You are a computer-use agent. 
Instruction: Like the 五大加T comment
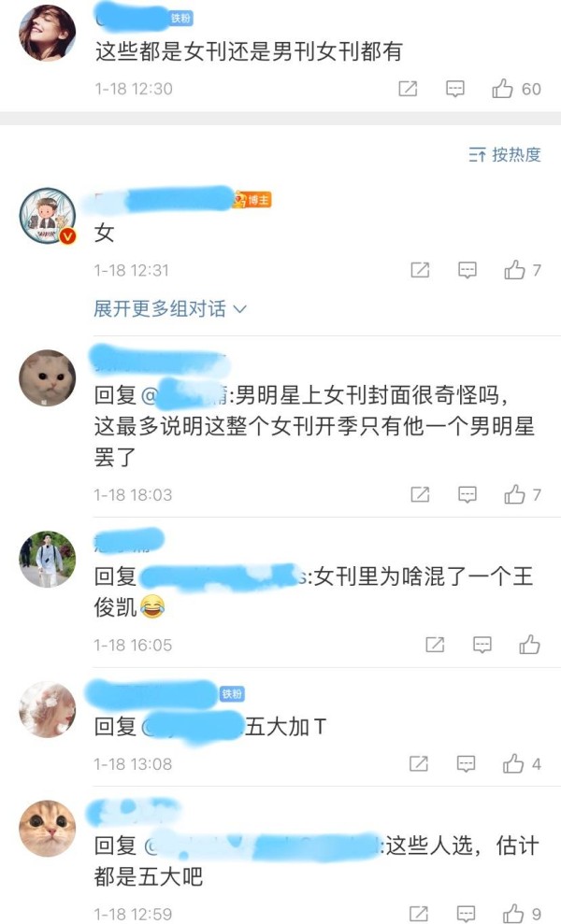pyautogui.click(x=513, y=763)
